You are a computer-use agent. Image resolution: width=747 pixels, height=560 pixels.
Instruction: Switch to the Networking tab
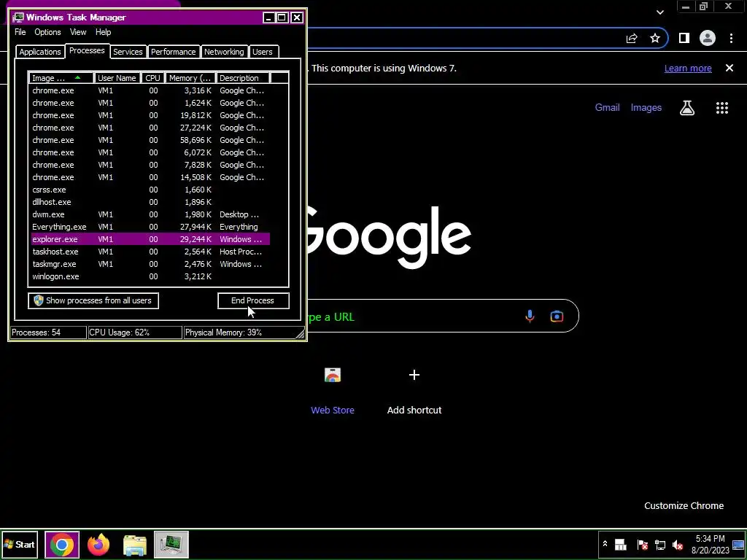pyautogui.click(x=224, y=52)
